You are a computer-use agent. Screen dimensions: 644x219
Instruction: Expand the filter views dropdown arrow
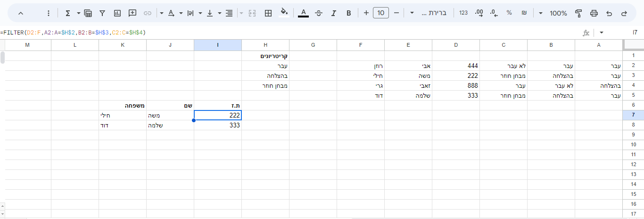tap(78, 13)
